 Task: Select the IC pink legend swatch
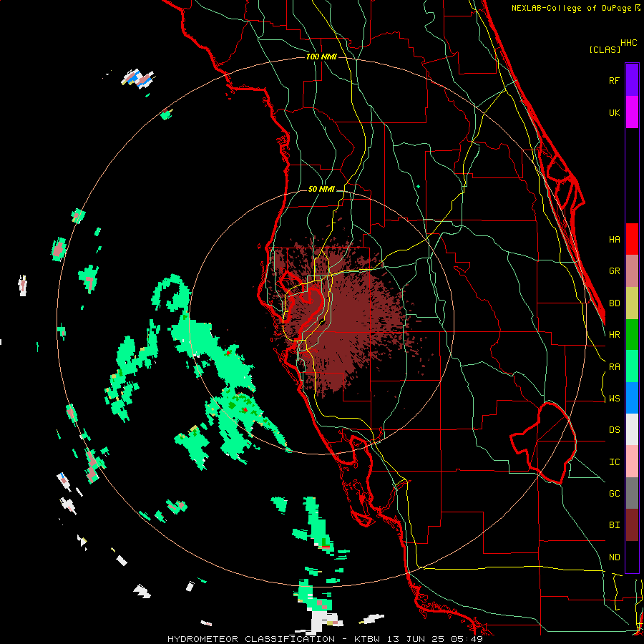[632, 462]
